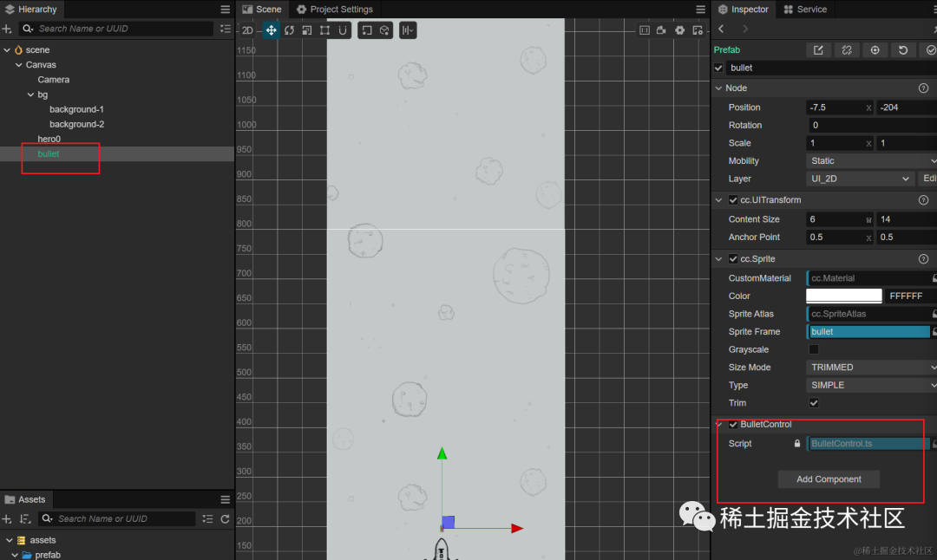
Task: Open the Type SIMPLE dropdown
Action: (871, 386)
